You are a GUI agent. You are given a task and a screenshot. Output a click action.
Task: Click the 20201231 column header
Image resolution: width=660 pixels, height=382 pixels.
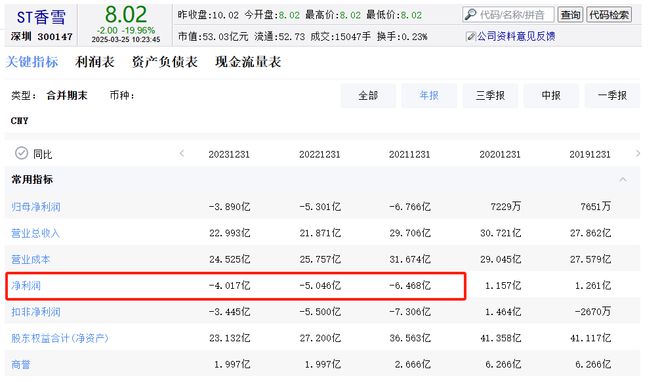500,154
